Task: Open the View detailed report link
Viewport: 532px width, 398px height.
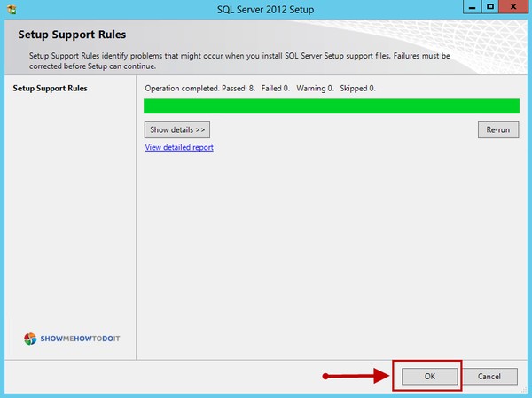Action: point(179,147)
